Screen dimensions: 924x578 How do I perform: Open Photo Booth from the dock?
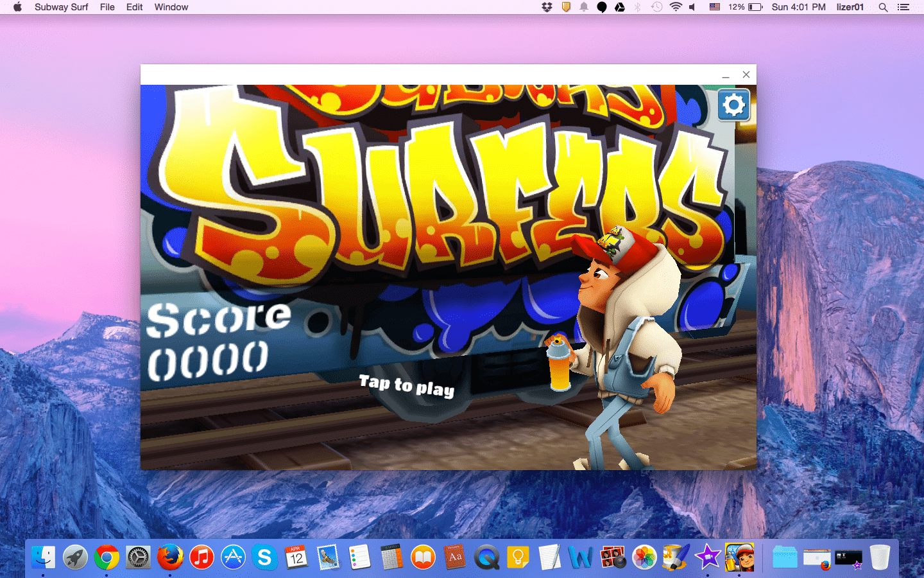pyautogui.click(x=613, y=557)
